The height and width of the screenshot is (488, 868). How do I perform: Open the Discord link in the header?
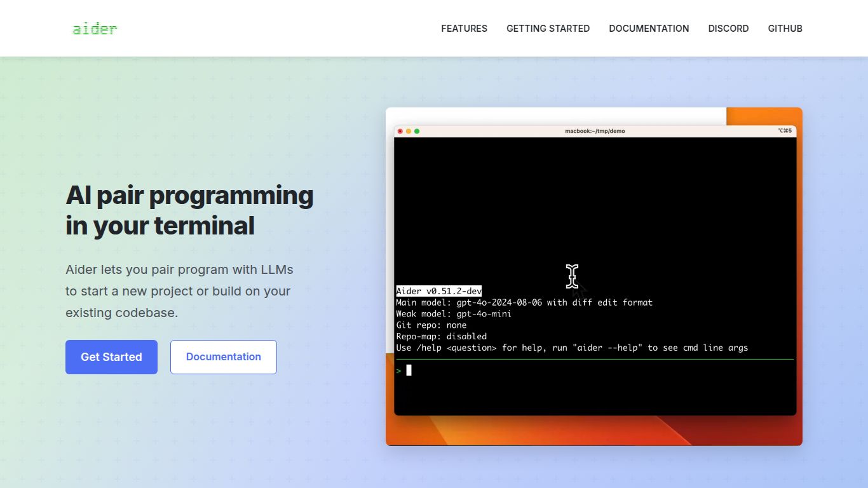tap(728, 29)
